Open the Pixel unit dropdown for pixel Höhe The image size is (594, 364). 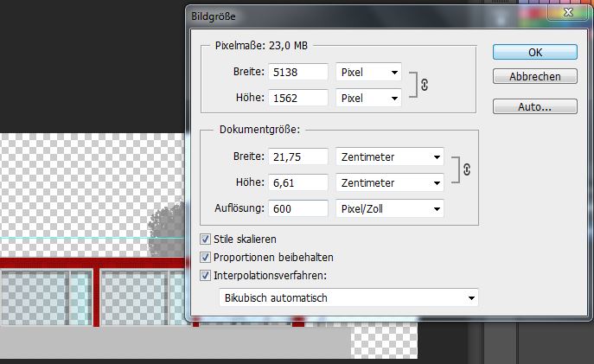pyautogui.click(x=368, y=98)
